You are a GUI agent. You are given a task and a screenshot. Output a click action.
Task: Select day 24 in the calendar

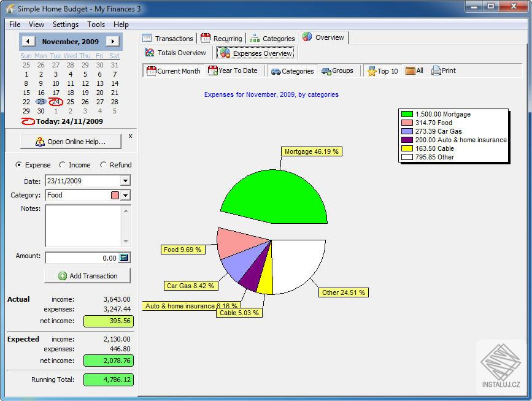coord(56,102)
